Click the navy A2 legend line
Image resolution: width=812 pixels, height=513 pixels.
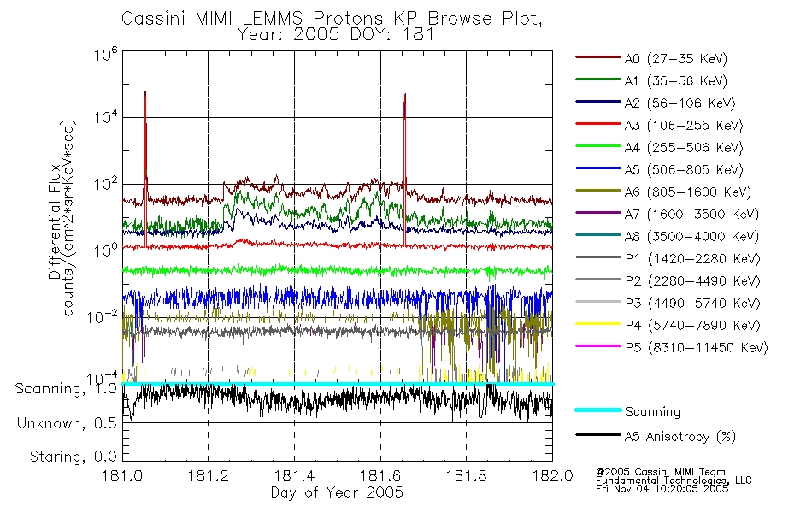click(x=598, y=102)
